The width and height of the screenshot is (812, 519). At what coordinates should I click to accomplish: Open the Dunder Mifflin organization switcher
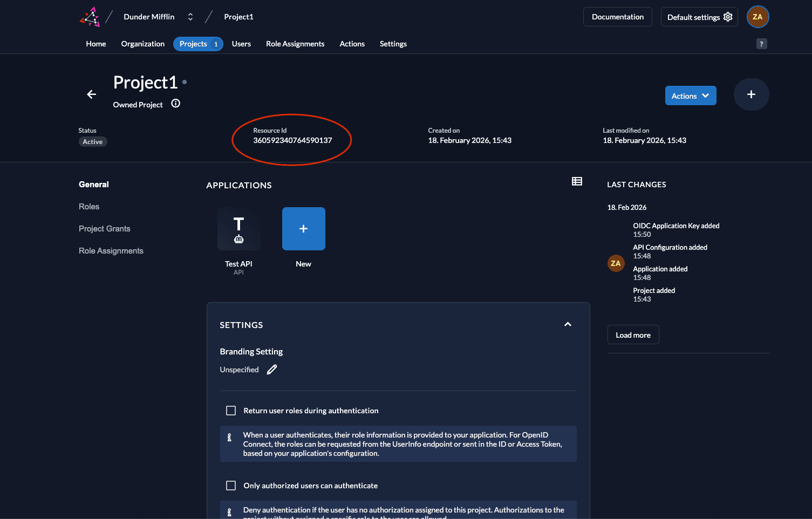pos(190,17)
